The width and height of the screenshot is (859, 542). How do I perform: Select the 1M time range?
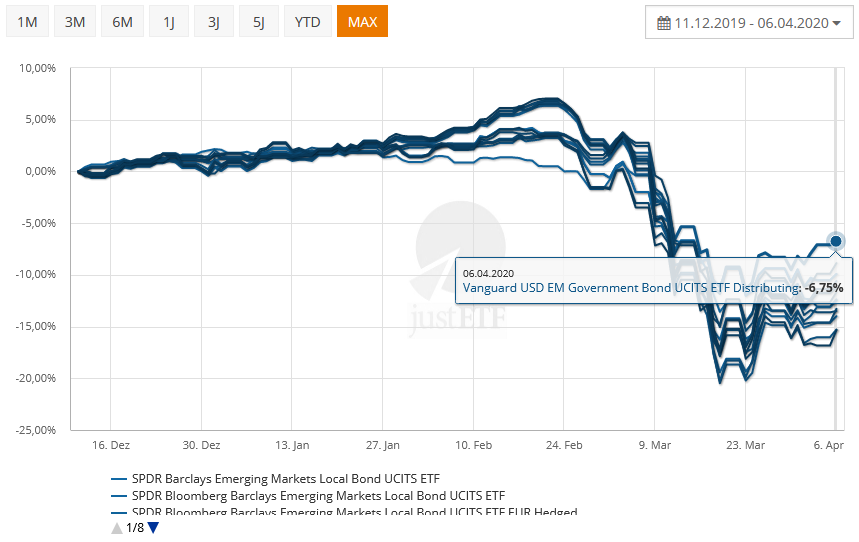pos(26,21)
